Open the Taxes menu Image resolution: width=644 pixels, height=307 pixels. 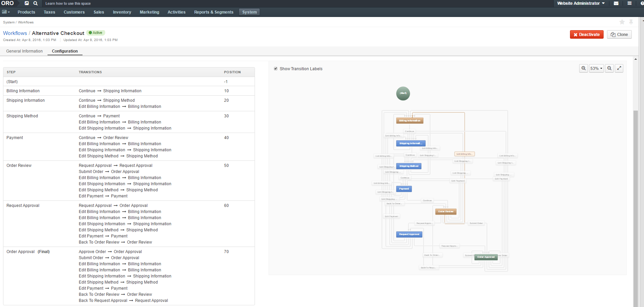click(x=50, y=12)
